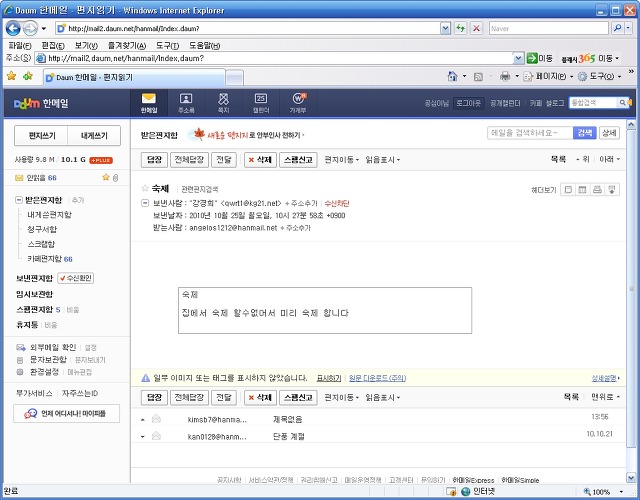This screenshot has width=640, height=500.
Task: Open the 도구 menu in the menu bar
Action: click(x=167, y=46)
